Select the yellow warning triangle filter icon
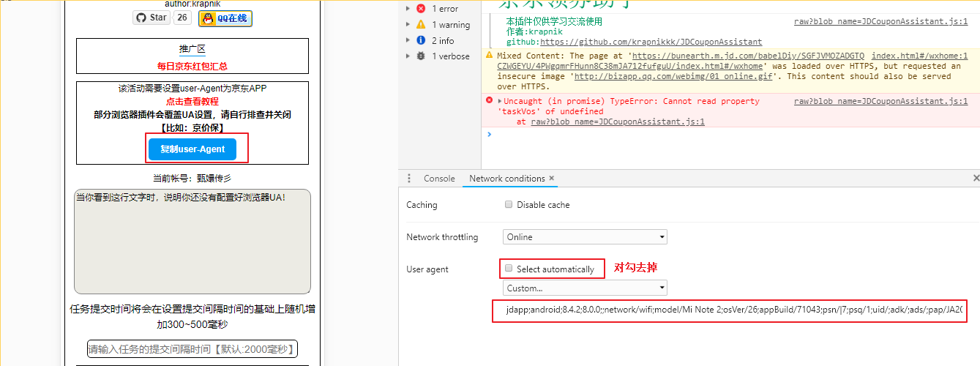Image resolution: width=980 pixels, height=366 pixels. point(421,24)
